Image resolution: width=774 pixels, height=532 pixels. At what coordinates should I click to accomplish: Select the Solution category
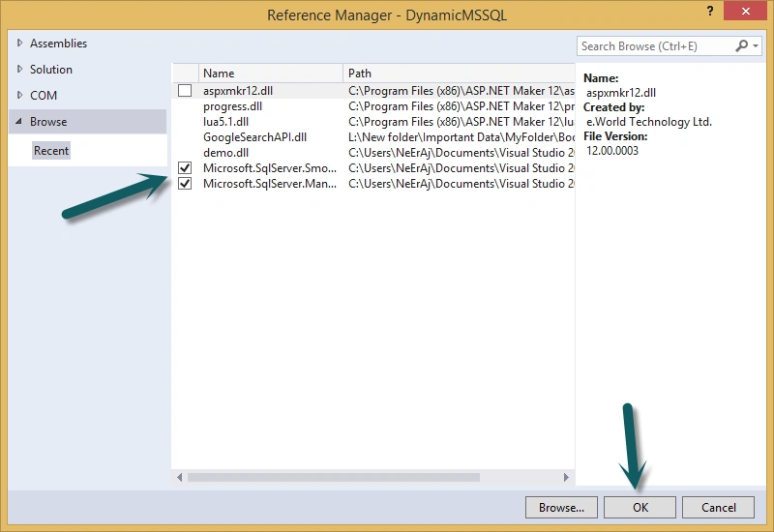51,70
